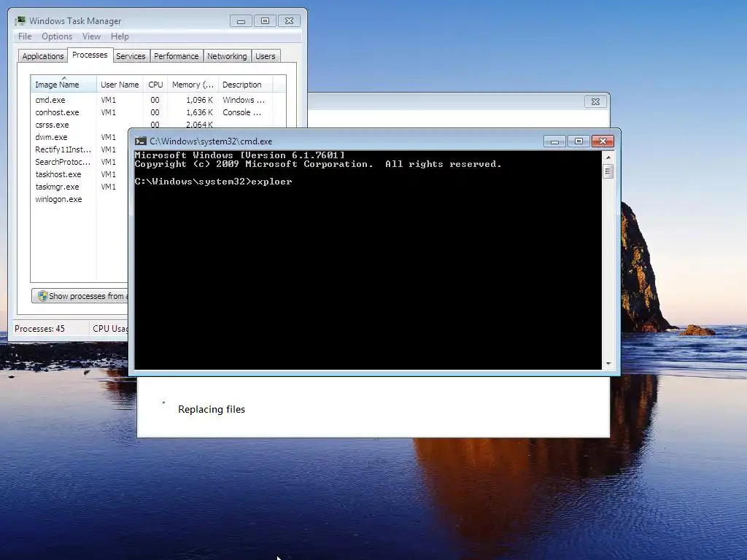The image size is (747, 560).
Task: Click the 1,096 K memory value for cmd.exe
Action: click(199, 100)
